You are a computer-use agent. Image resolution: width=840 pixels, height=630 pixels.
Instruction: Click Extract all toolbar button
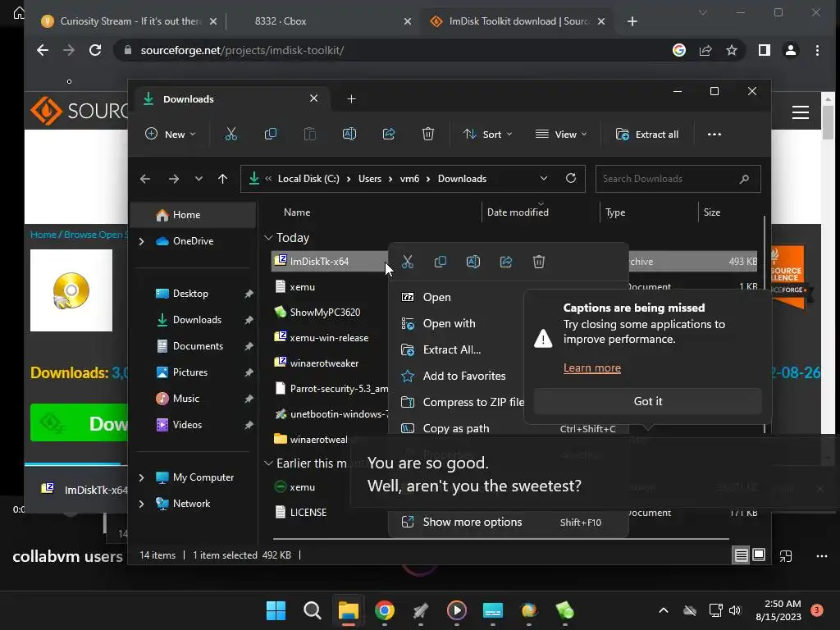pyautogui.click(x=647, y=134)
